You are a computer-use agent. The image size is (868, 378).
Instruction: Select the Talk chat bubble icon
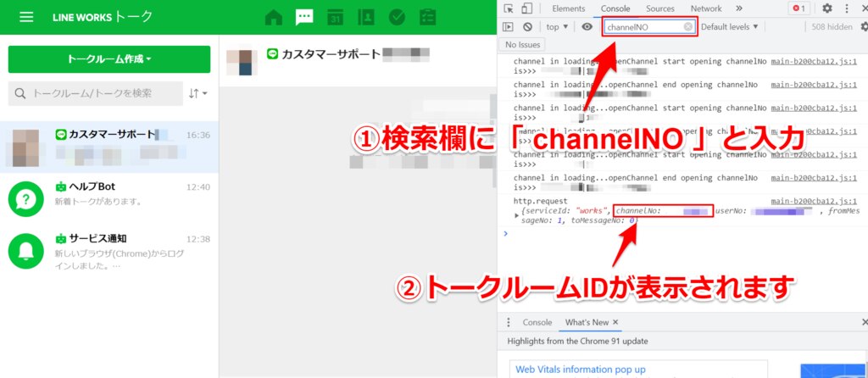pos(304,17)
